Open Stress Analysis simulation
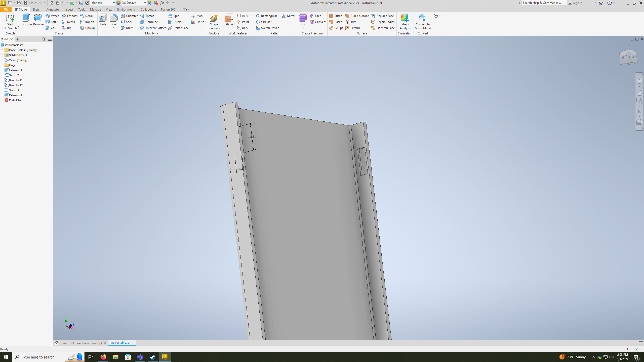 405,22
